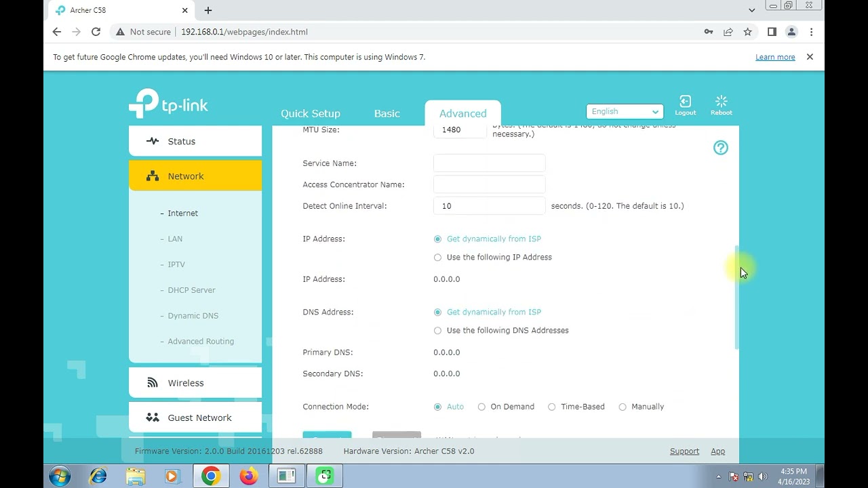Open the help question mark icon
The height and width of the screenshot is (488, 868).
pos(720,148)
